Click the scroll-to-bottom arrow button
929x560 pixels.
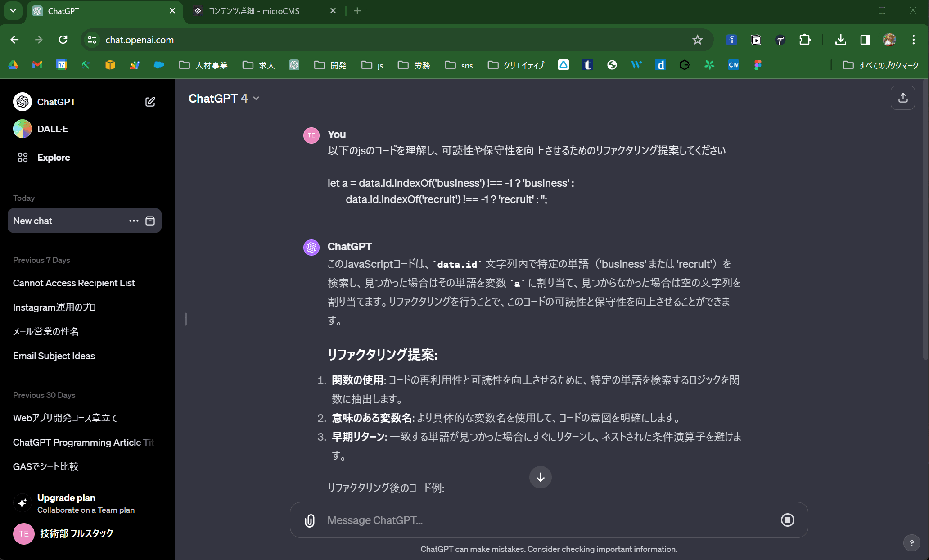coord(540,477)
